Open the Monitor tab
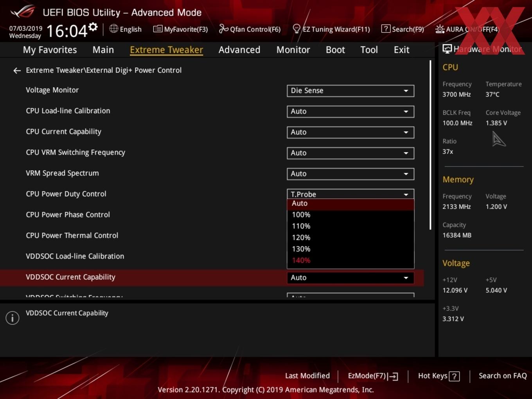Viewport: 532px width, 399px height. (293, 50)
